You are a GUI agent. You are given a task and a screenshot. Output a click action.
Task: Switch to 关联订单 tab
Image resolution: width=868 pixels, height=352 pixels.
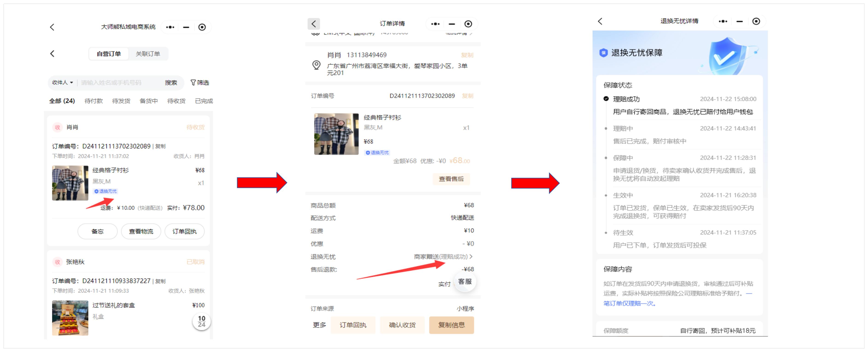tap(148, 54)
